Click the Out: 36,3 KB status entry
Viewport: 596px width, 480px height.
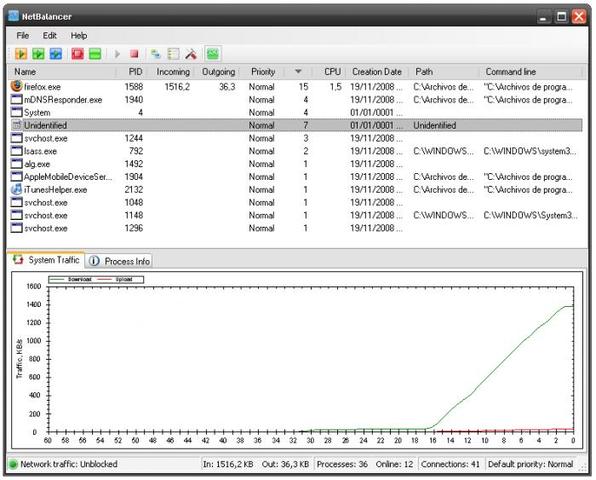[x=285, y=464]
